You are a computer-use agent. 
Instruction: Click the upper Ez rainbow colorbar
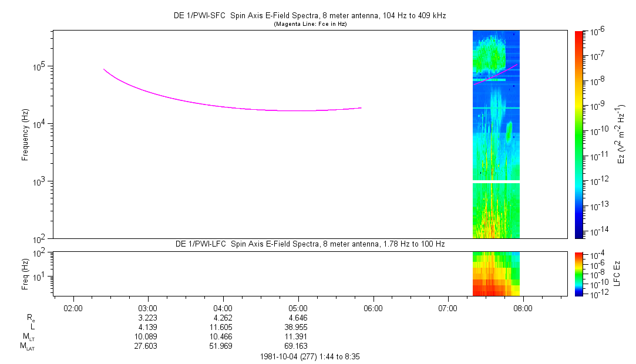pyautogui.click(x=578, y=134)
